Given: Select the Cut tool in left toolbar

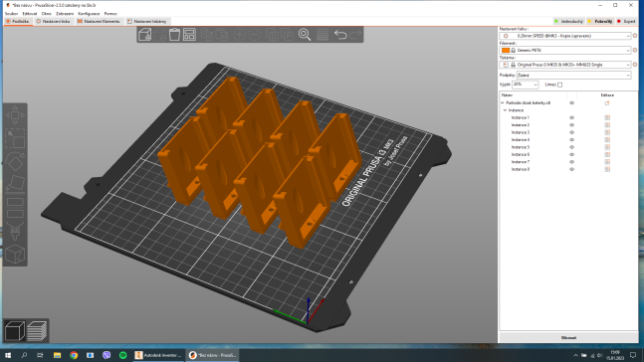Looking at the screenshot, I should click(x=15, y=207).
